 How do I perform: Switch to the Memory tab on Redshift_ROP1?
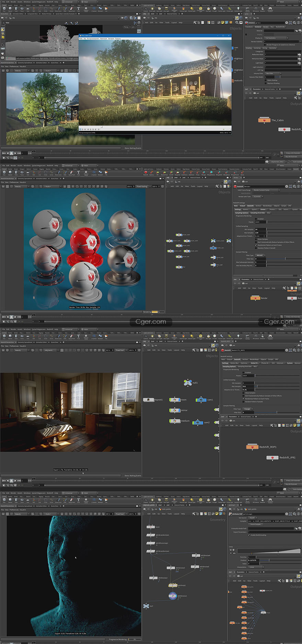298,363
